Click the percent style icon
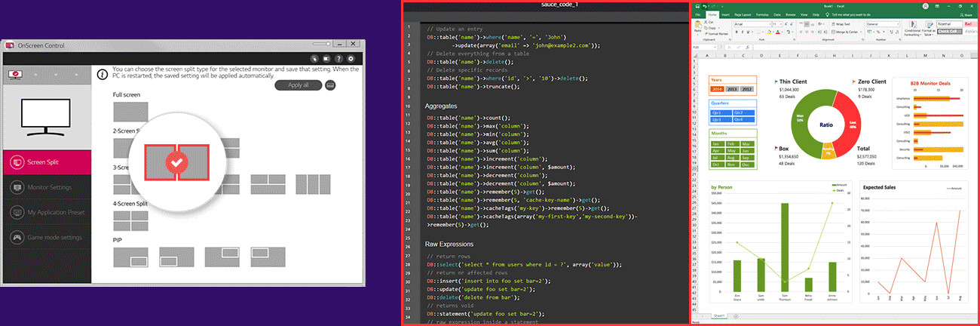This screenshot has height=326, width=980. (x=878, y=32)
